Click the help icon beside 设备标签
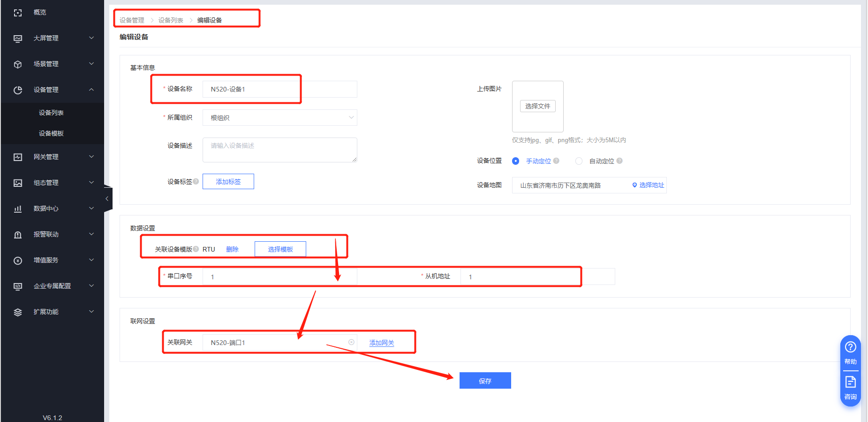This screenshot has width=868, height=422. (196, 182)
